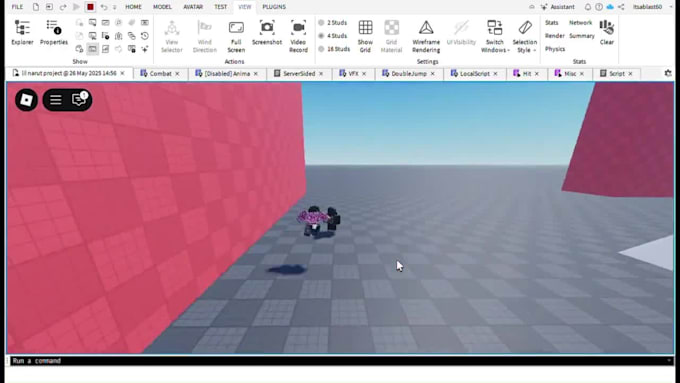Open the in-game hamburger menu
Screen dimensions: 680x383
(x=56, y=100)
